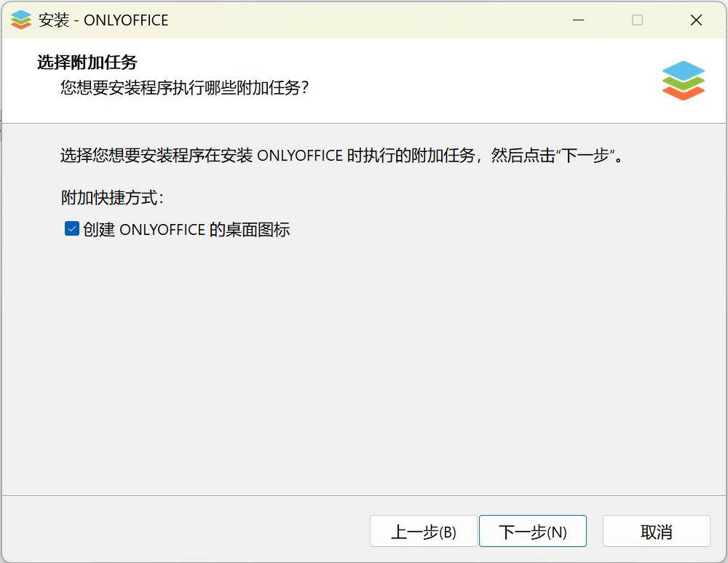Click the disabled maximize button
The height and width of the screenshot is (563, 728).
638,20
